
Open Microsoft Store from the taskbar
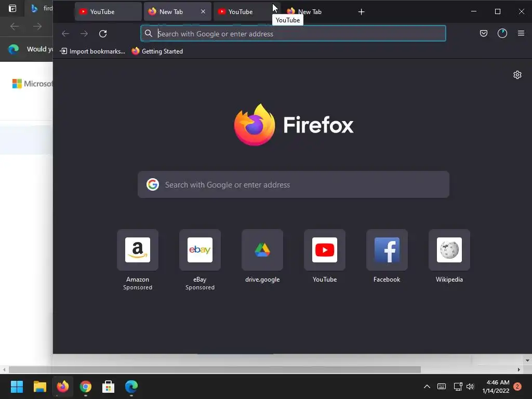pos(108,387)
